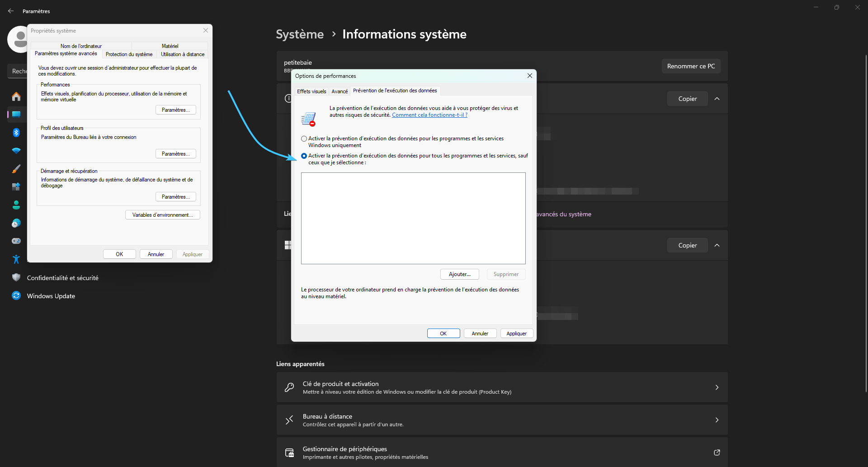868x467 pixels.
Task: Click Copier for Windows specifications
Action: click(688, 245)
